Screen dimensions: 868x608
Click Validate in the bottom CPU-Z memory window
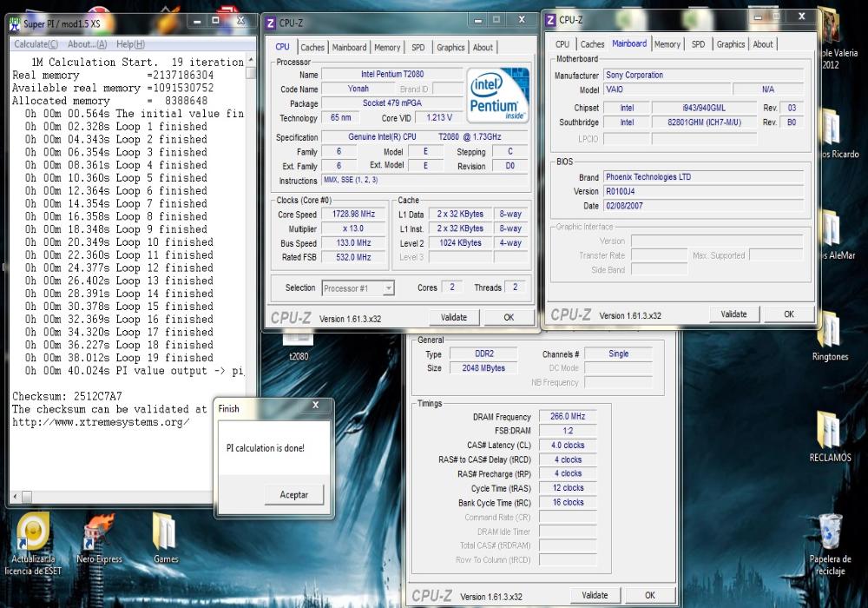coord(595,595)
